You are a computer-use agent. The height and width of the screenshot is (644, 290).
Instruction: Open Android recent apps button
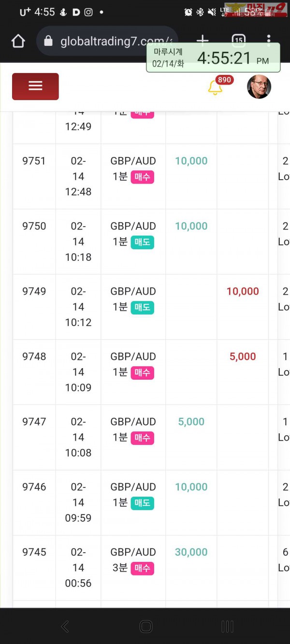(227, 627)
